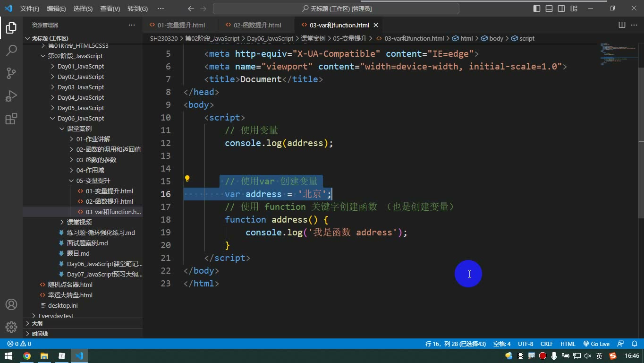The height and width of the screenshot is (363, 644).
Task: Collapse the 课堂案例 folder
Action: click(79, 129)
